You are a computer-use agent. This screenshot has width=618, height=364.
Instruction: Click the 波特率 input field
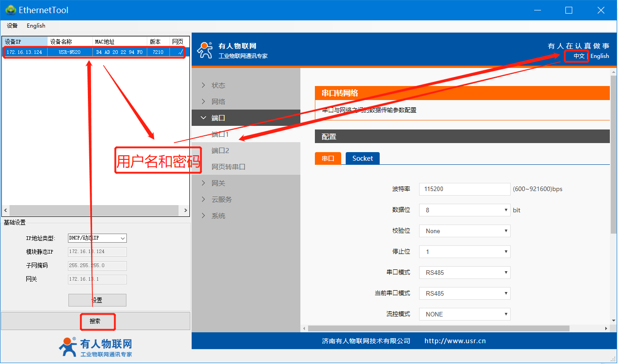464,189
